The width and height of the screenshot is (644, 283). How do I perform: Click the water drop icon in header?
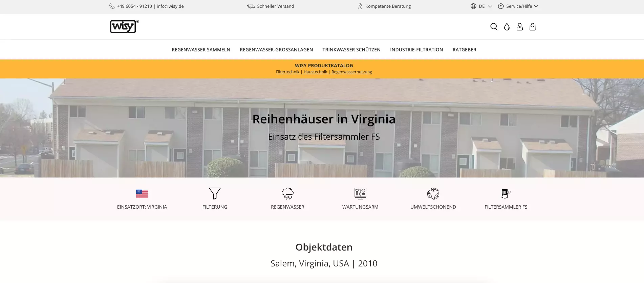coord(507,27)
